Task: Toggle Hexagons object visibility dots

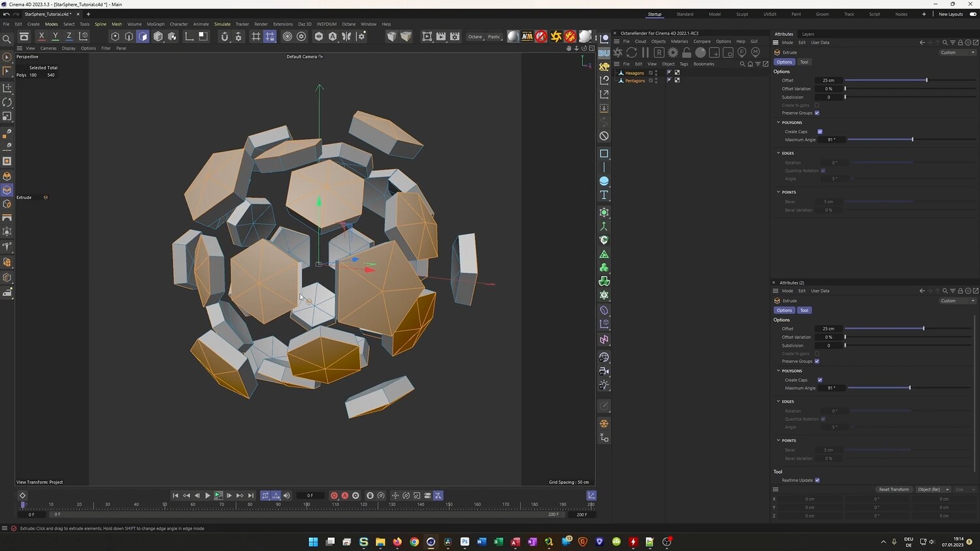Action: coord(656,73)
